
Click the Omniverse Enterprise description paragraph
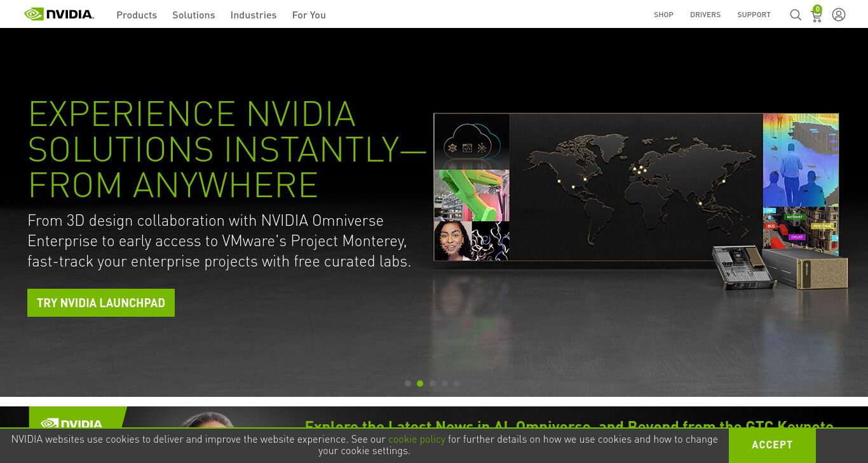coord(219,241)
